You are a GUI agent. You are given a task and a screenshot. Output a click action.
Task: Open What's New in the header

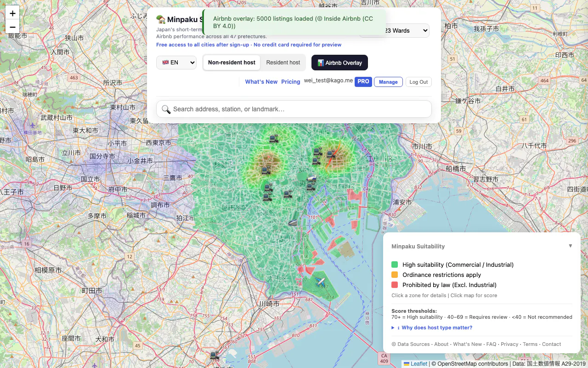pos(261,82)
